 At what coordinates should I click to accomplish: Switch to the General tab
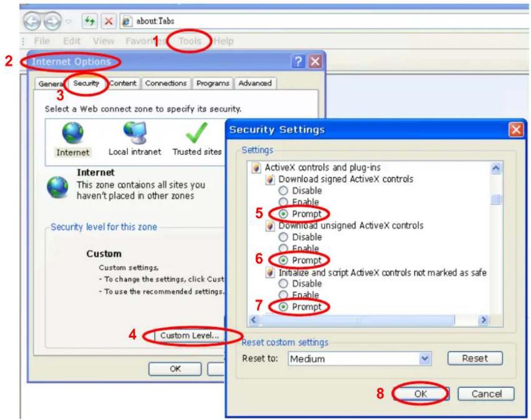50,84
